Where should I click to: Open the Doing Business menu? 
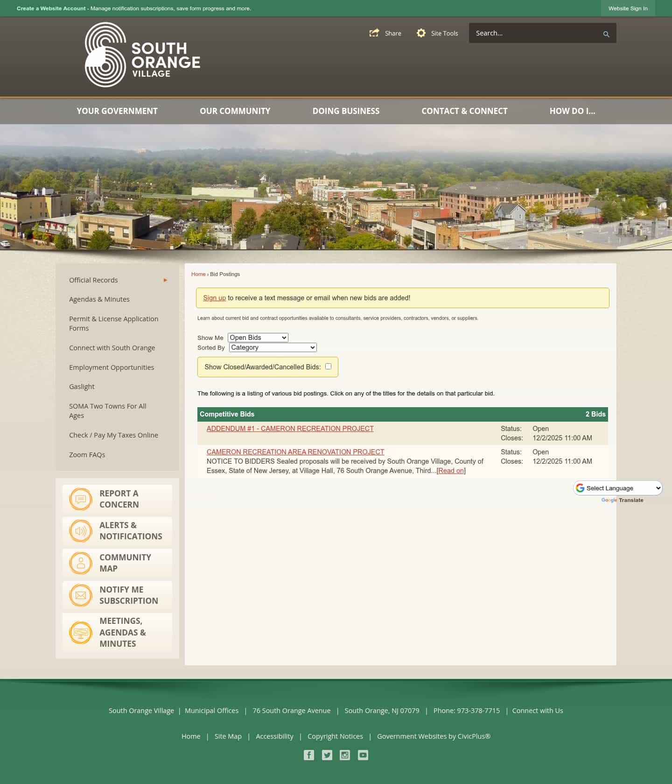click(346, 111)
